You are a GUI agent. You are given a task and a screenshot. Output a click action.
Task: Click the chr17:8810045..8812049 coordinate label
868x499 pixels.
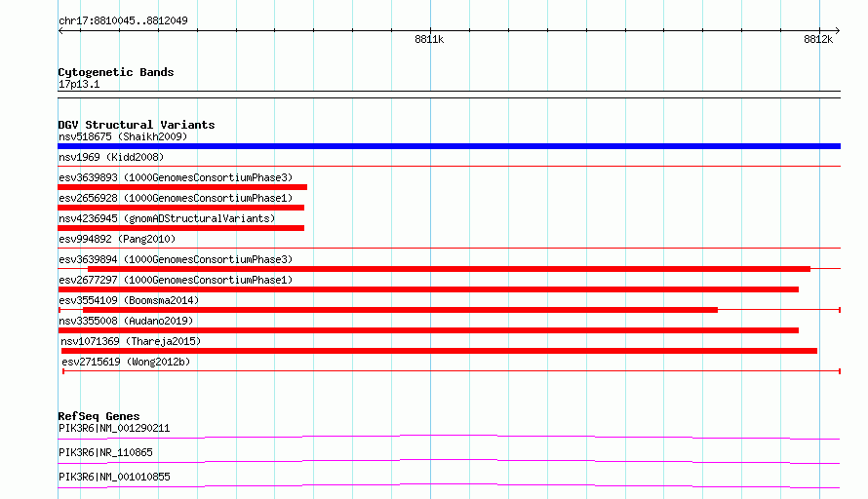click(123, 20)
